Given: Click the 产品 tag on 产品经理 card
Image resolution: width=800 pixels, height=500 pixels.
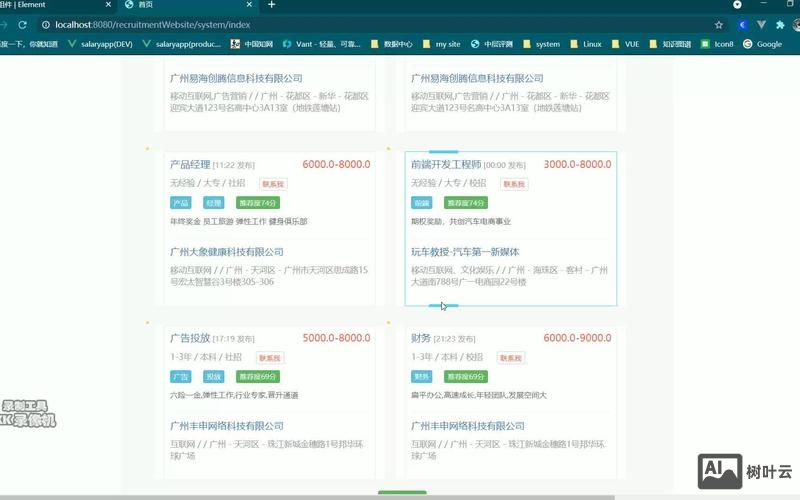Looking at the screenshot, I should 181,203.
